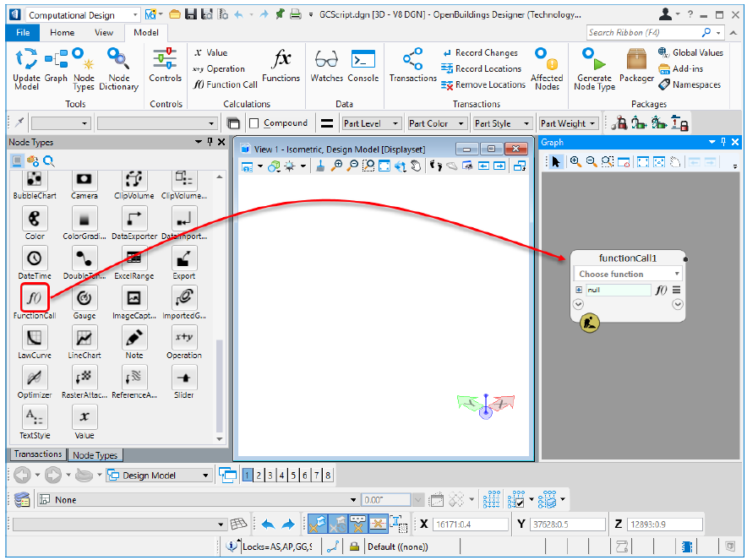Select view toggle number 8
747x560 pixels.
(x=328, y=475)
